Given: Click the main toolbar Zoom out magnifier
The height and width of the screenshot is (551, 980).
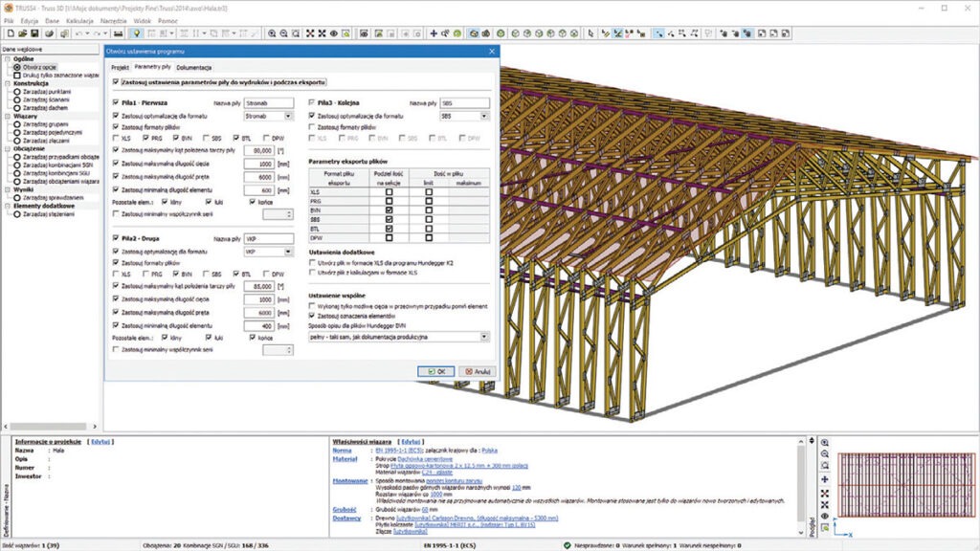Looking at the screenshot, I should click(x=283, y=33).
